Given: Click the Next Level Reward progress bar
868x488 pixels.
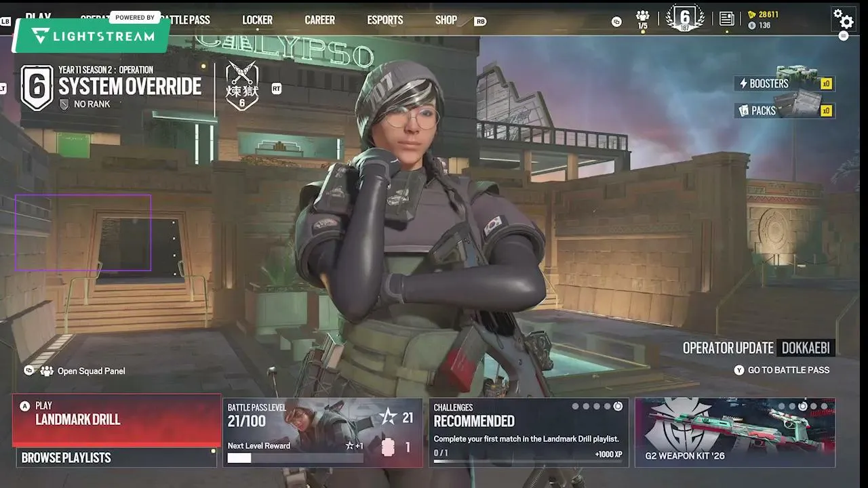Looking at the screenshot, I should click(295, 458).
